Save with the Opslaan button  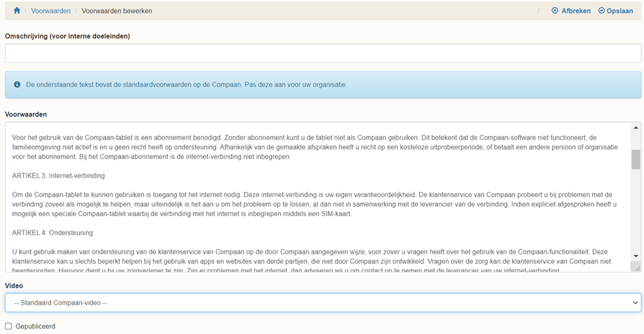coord(615,11)
